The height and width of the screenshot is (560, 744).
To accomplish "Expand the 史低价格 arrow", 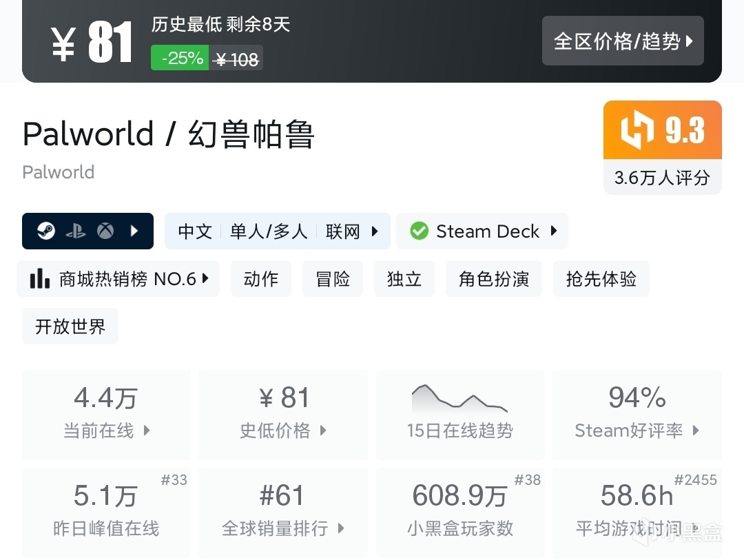I will [323, 431].
